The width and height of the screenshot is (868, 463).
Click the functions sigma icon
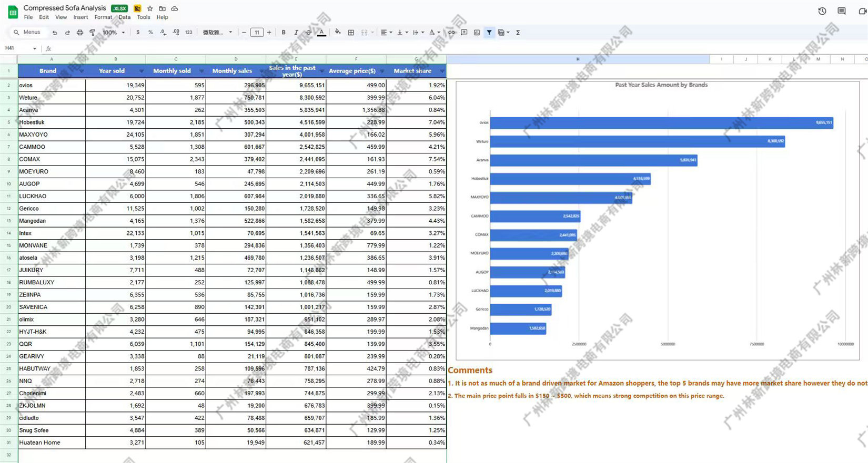(x=518, y=33)
